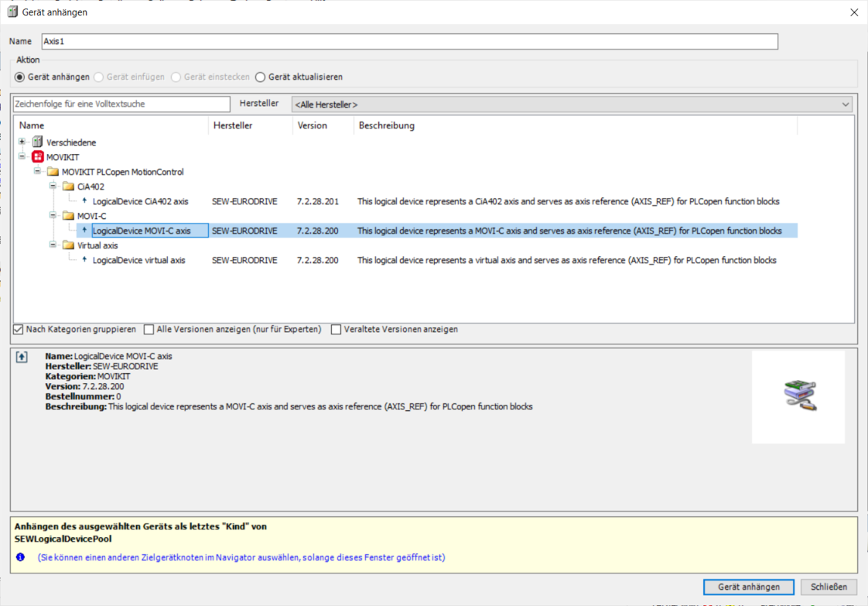
Task: Open the Alle Hersteller dropdown
Action: click(571, 104)
